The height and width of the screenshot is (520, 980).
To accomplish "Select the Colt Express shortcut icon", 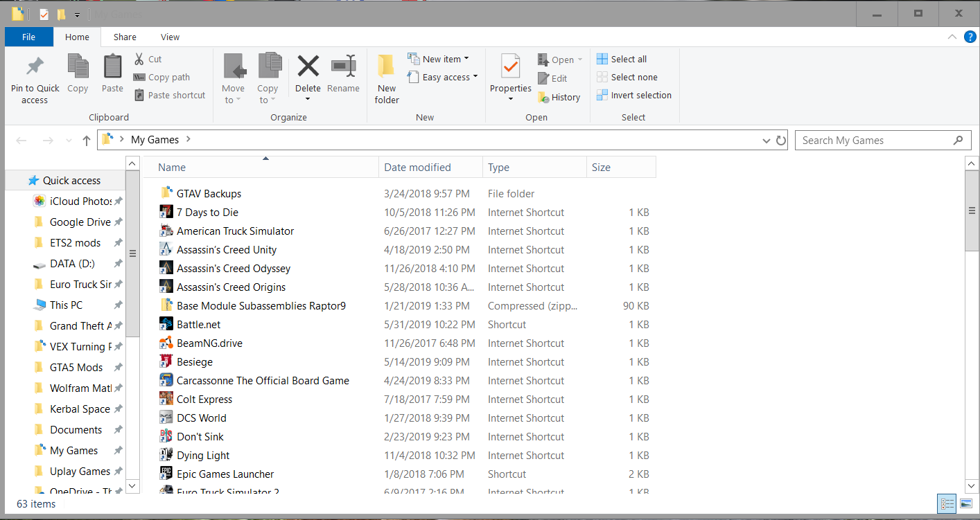I will point(166,399).
